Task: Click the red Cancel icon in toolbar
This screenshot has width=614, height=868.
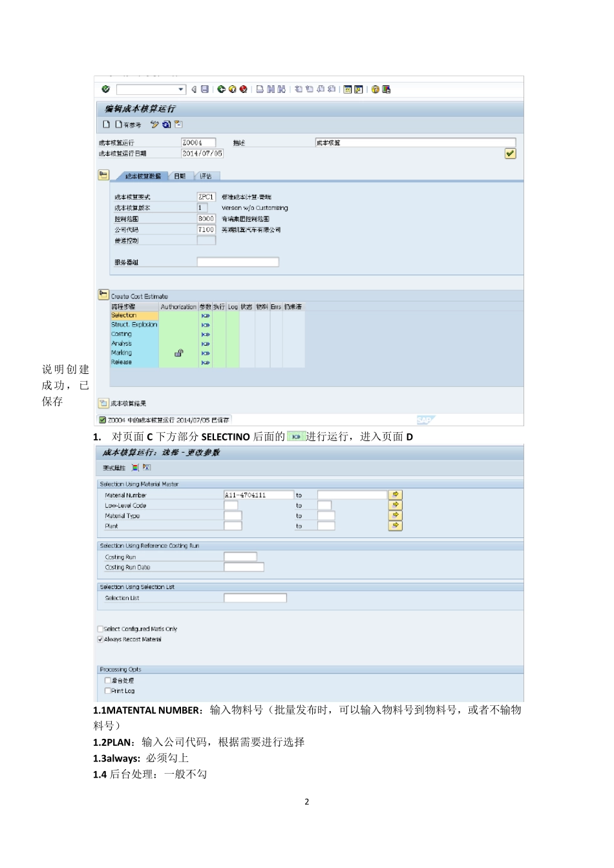Action: point(243,89)
